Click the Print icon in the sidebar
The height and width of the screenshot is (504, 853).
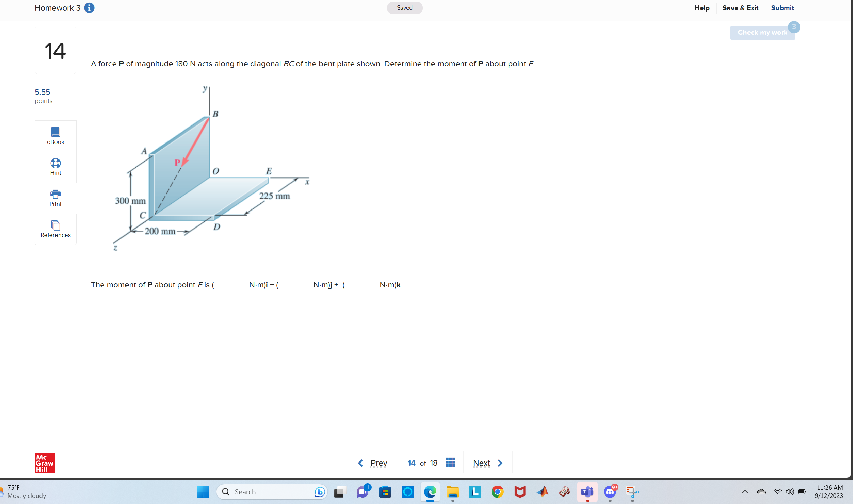(55, 195)
